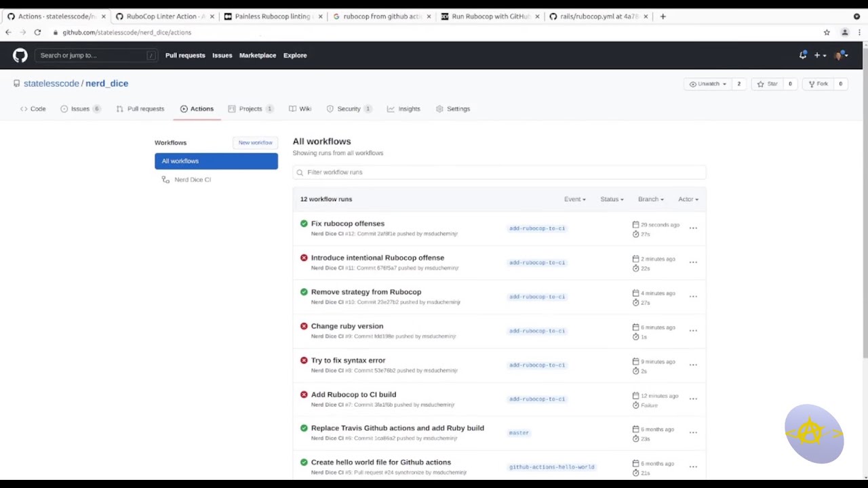Open options for Replace Travis Github actions run
868x488 pixels.
693,432
